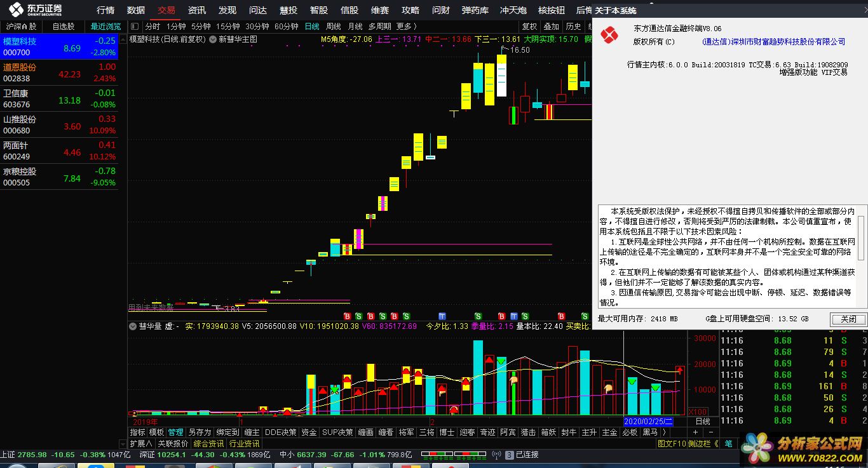Open the DDE决策 indicator tab
The width and height of the screenshot is (868, 468).
click(x=280, y=432)
